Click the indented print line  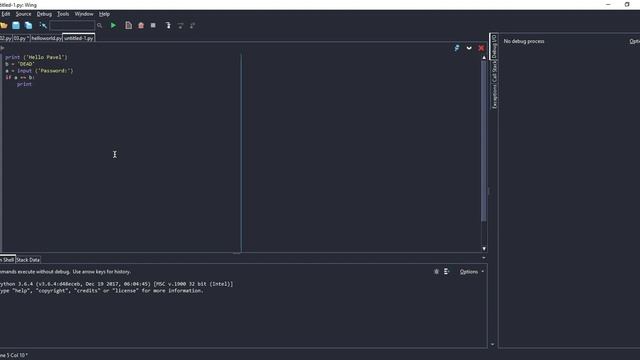(x=24, y=84)
